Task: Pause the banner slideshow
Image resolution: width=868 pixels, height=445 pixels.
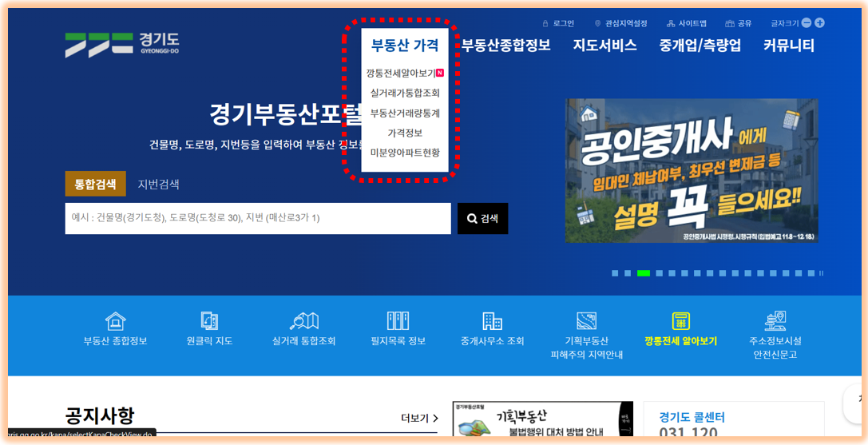Action: pyautogui.click(x=822, y=273)
